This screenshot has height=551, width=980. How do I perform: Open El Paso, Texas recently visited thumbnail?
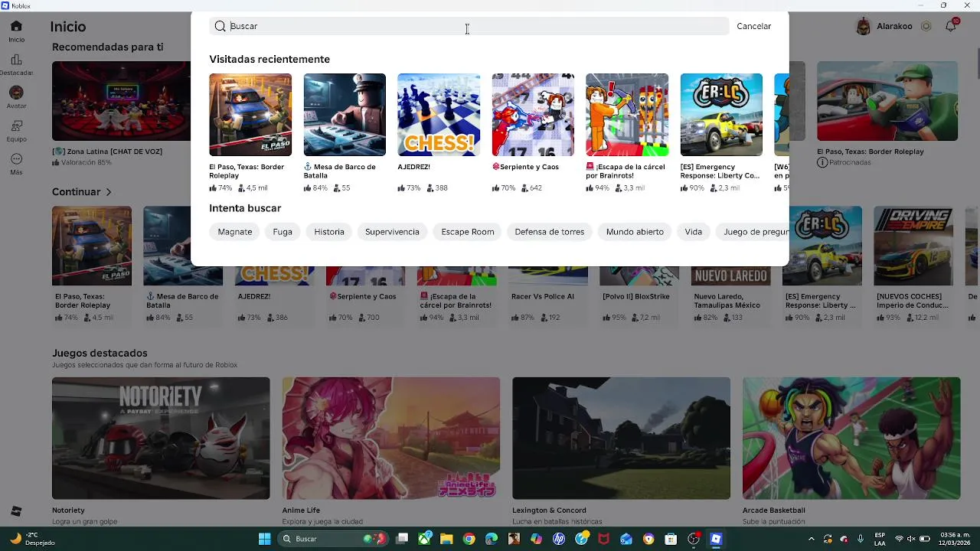click(250, 115)
